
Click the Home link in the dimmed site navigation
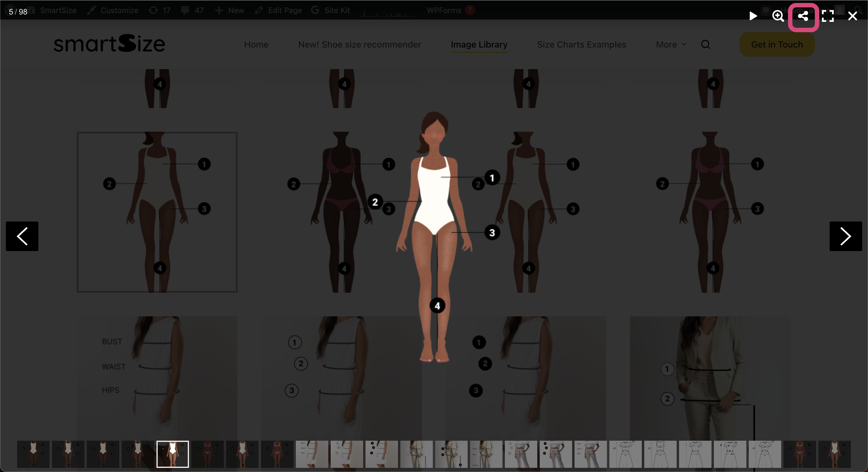[x=256, y=45]
